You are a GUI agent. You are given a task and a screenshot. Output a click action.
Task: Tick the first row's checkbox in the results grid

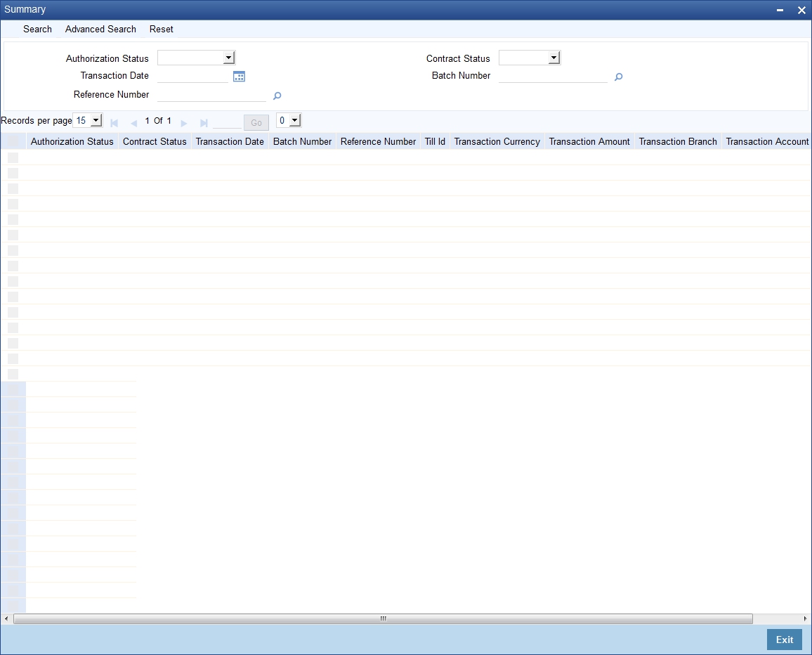click(13, 157)
